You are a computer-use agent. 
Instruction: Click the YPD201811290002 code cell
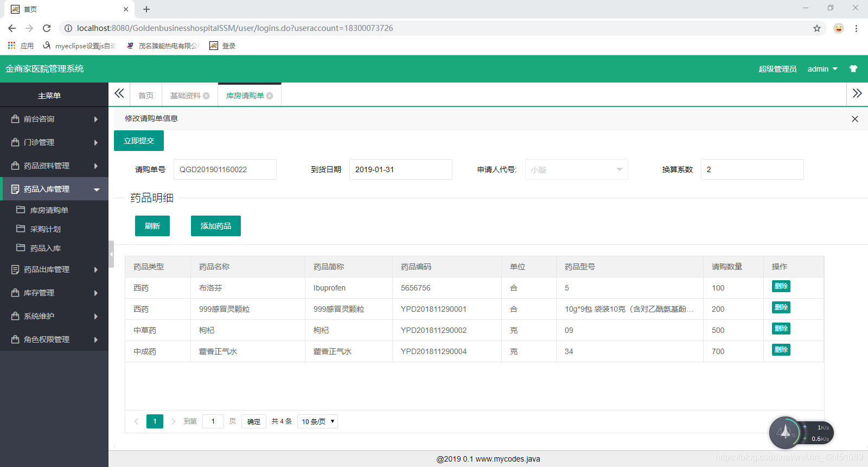(447, 330)
